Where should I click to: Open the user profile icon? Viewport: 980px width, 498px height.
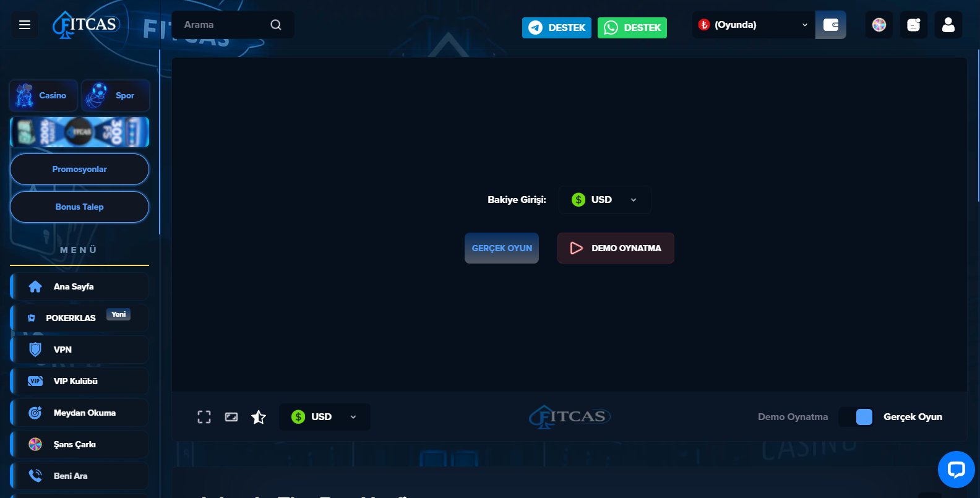pos(948,25)
